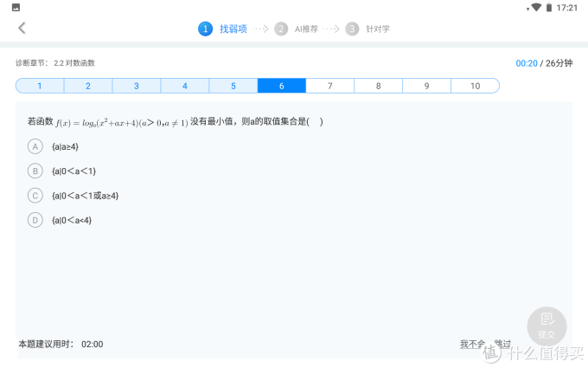Jump to question 7
Viewport: 588px width, 368px height.
point(330,86)
